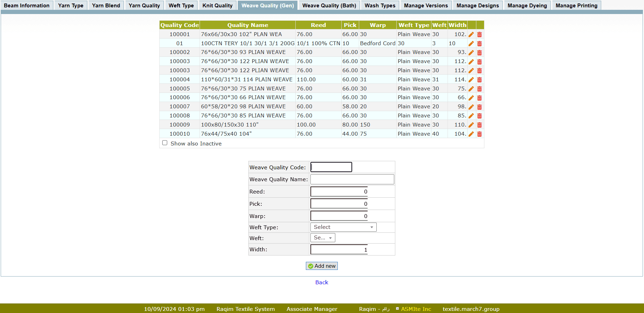
Task: Edit the 100007 weave quality entry
Action: 471,107
